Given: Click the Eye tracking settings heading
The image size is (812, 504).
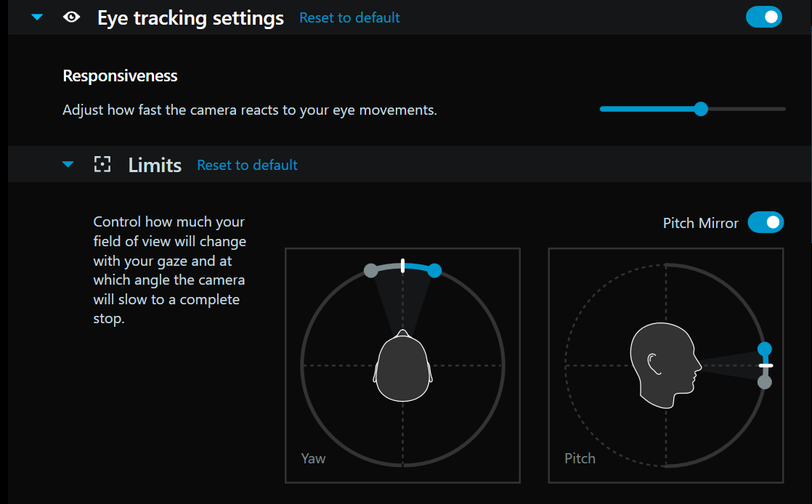Looking at the screenshot, I should pos(190,17).
